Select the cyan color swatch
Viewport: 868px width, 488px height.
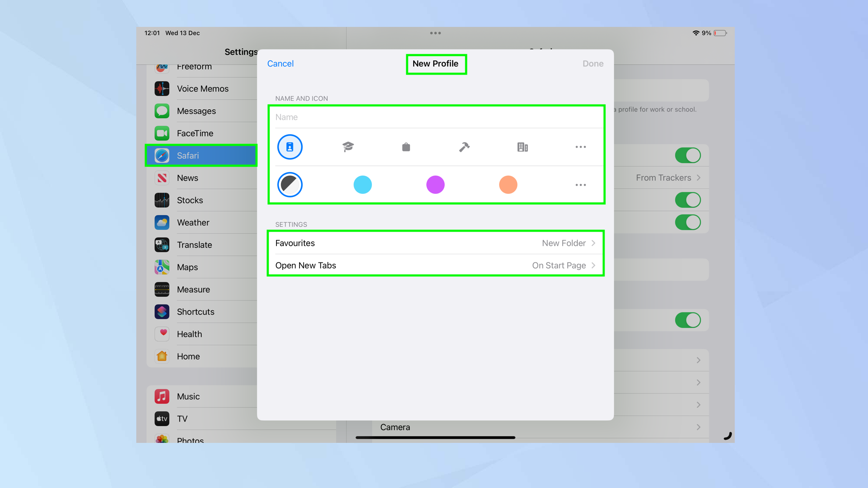(362, 185)
